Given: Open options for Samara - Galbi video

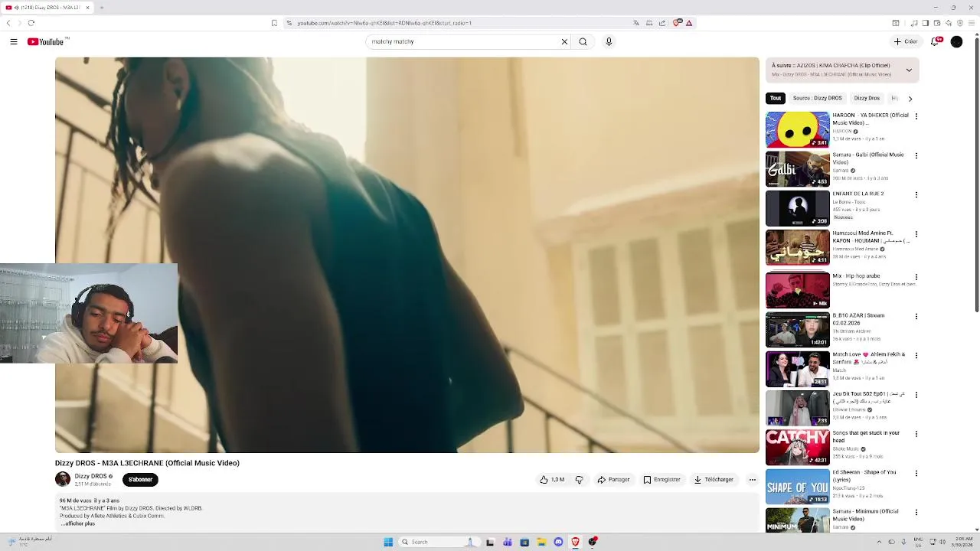Looking at the screenshot, I should 916,155.
